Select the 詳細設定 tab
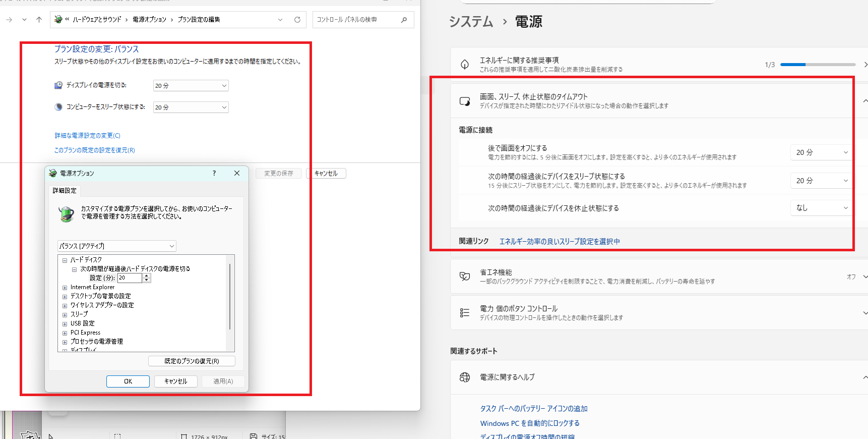 point(65,191)
